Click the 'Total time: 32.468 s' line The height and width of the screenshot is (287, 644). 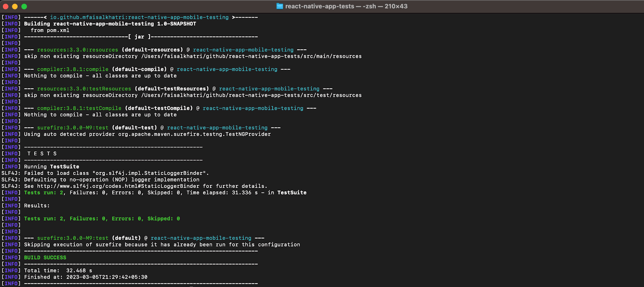click(58, 270)
